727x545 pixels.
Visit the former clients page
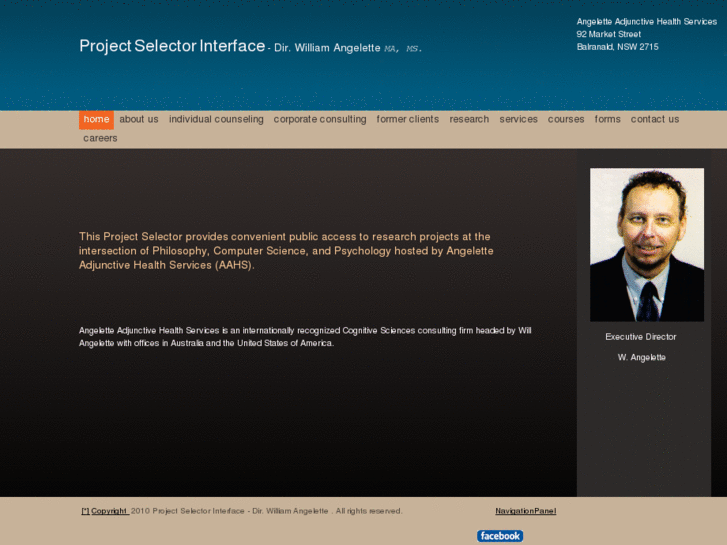408,120
